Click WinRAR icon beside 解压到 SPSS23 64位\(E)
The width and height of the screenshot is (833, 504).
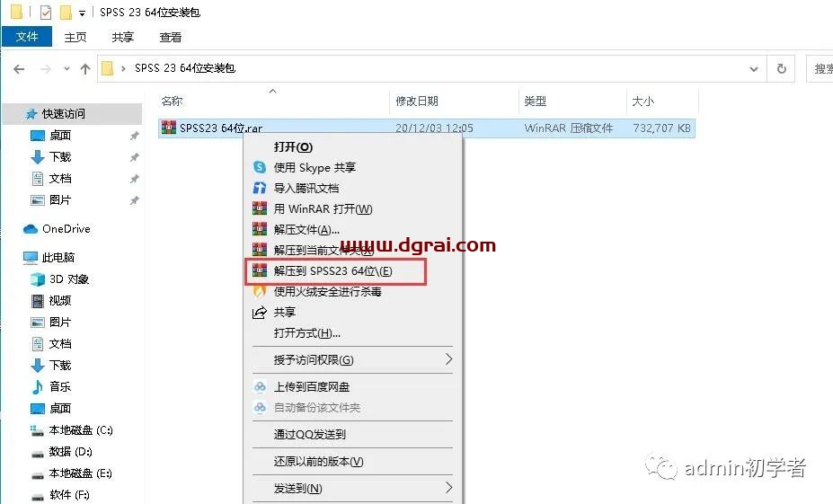click(x=260, y=270)
